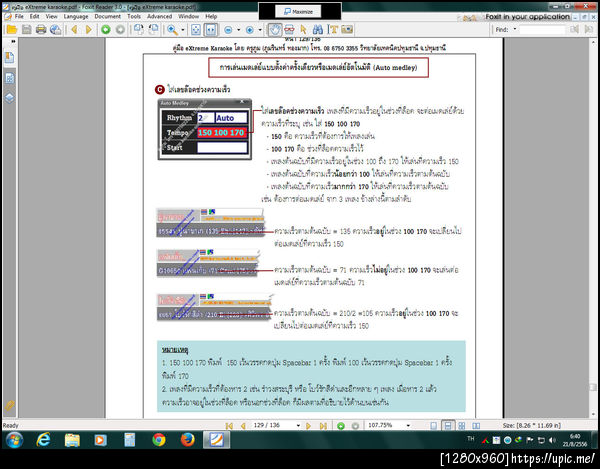Find previous occurrence button beside Find box

tap(574, 29)
